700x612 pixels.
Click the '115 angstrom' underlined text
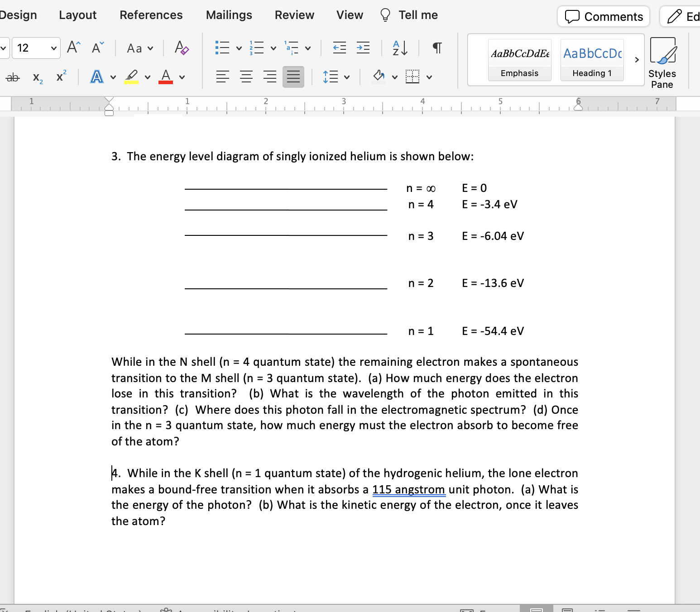409,489
